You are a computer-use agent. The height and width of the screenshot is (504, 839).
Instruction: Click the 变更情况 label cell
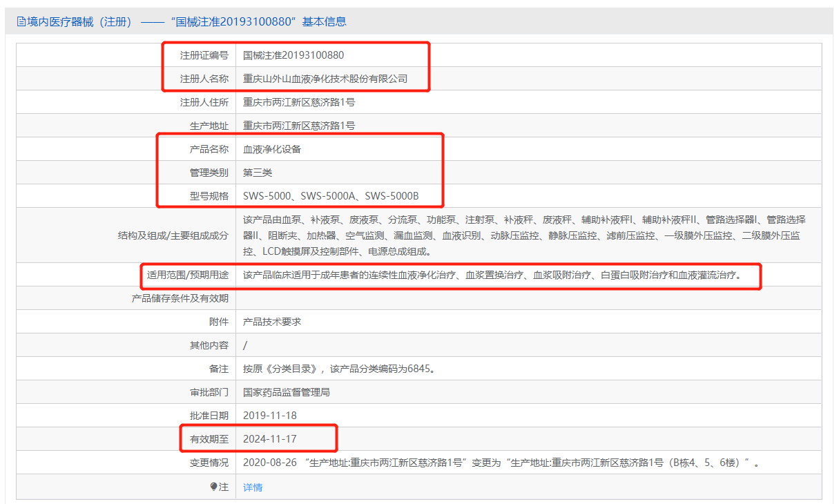coord(126,463)
